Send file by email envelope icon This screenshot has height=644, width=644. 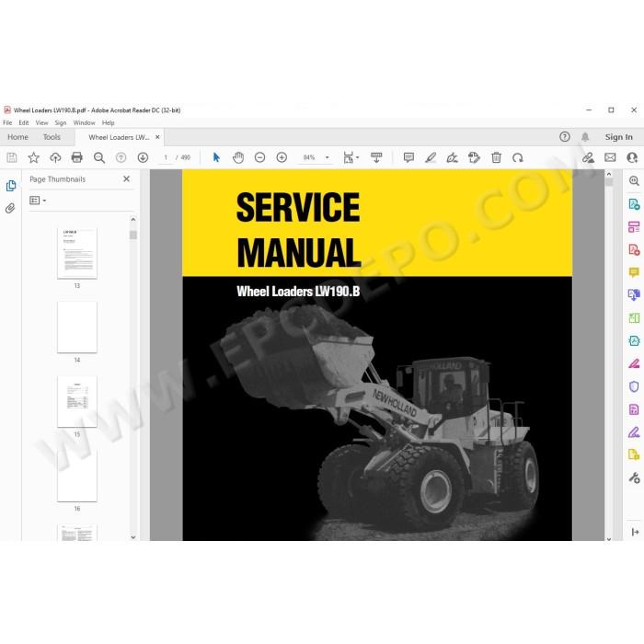coord(610,157)
